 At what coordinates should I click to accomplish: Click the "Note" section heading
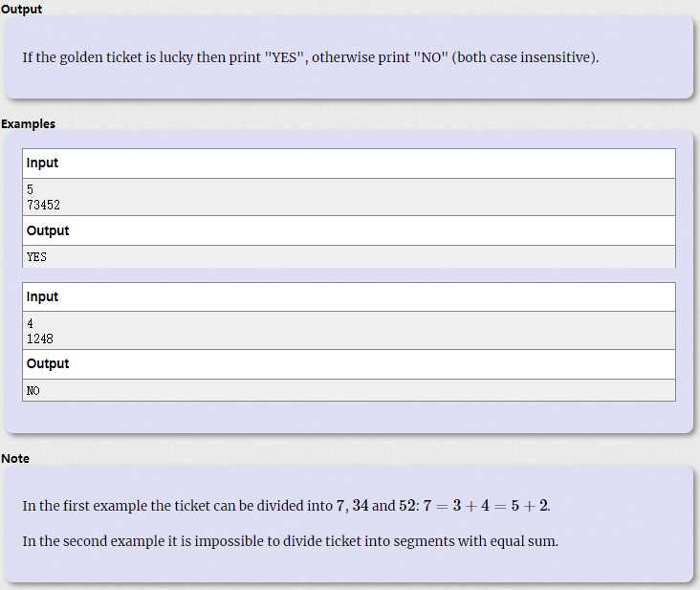tap(15, 459)
